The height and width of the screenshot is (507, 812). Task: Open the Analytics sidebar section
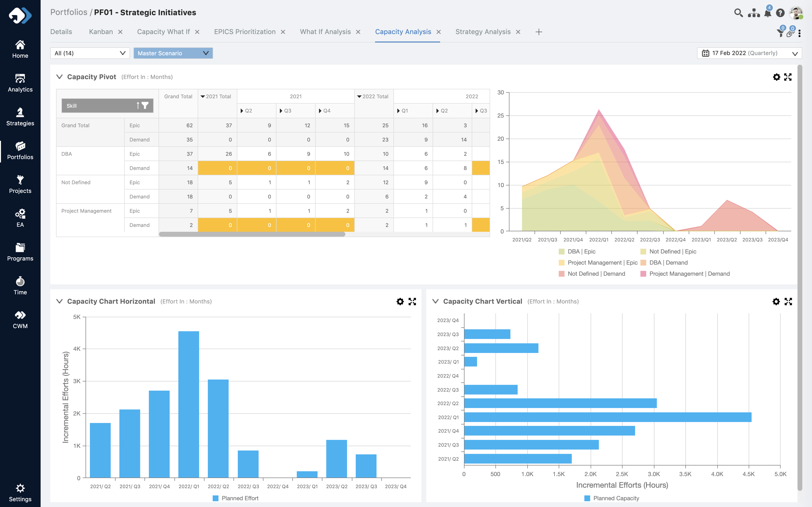pyautogui.click(x=20, y=83)
